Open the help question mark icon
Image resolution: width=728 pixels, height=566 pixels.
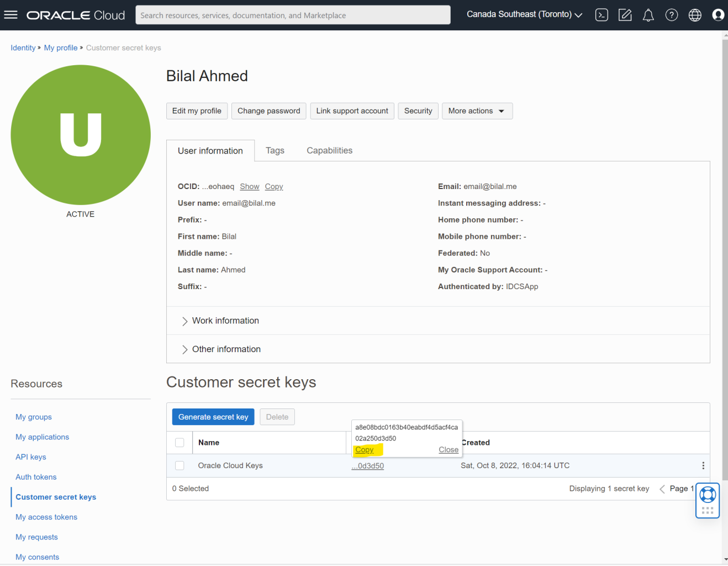click(x=672, y=15)
